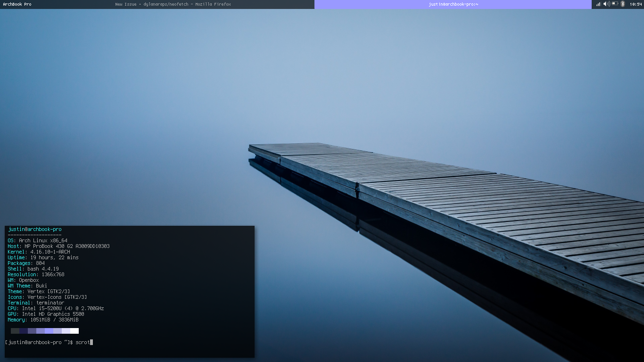
Task: Click the 'Resolution: 1366x768' entry
Action: 35,274
